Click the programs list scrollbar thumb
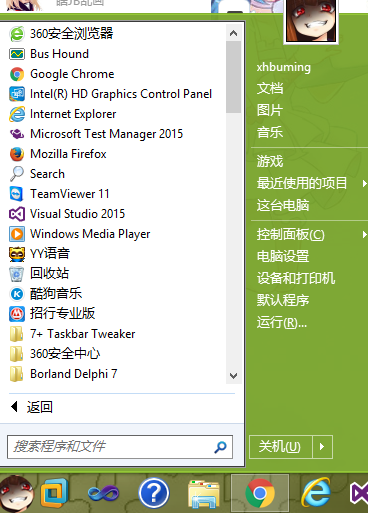Screen dimensions: 368x513 (233, 77)
